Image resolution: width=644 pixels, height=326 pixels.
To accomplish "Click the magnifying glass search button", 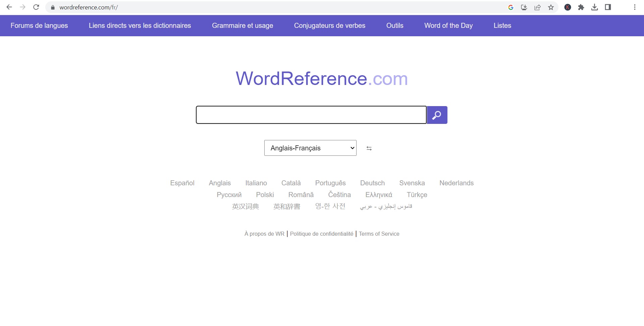I will 437,115.
